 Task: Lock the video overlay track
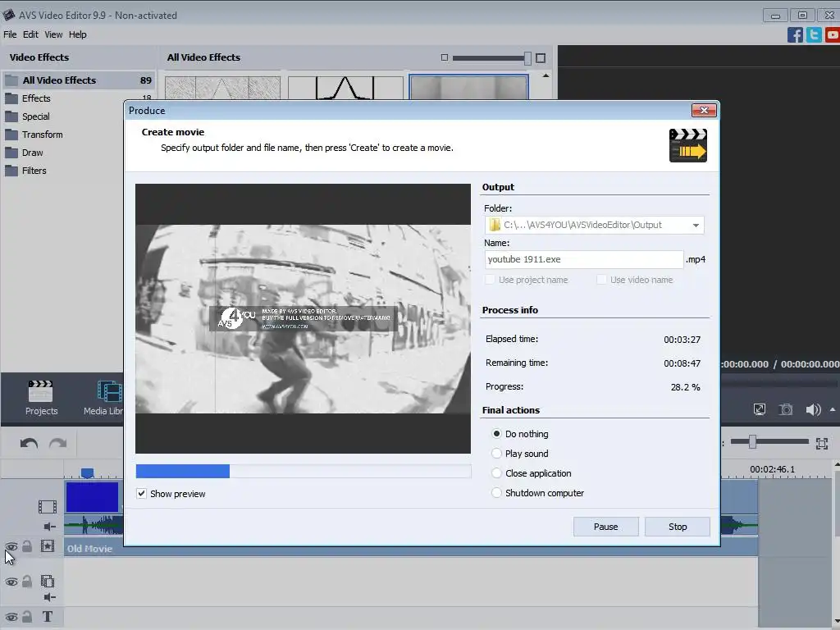[27, 582]
